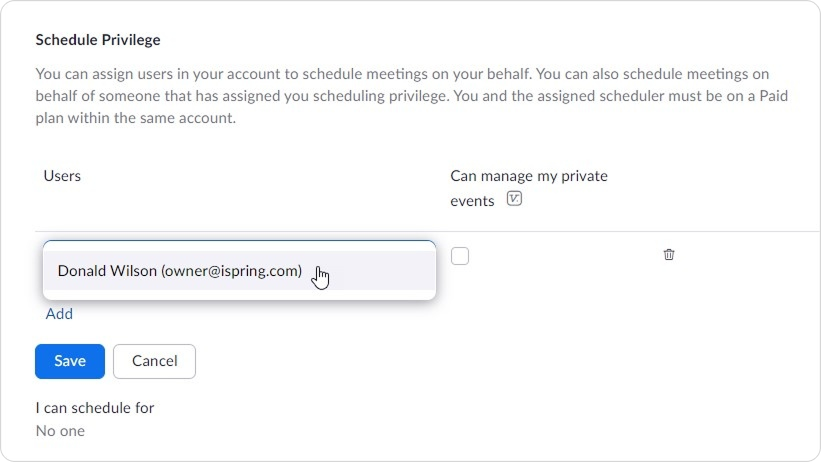Focus the user search field above suggestions
821x462 pixels.
[x=239, y=245]
